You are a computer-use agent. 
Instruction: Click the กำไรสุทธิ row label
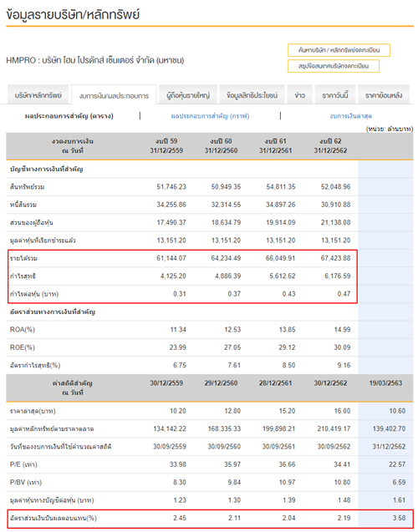23,276
